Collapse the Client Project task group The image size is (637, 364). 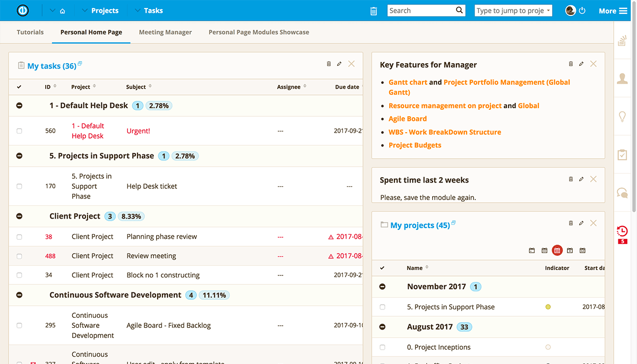point(20,216)
